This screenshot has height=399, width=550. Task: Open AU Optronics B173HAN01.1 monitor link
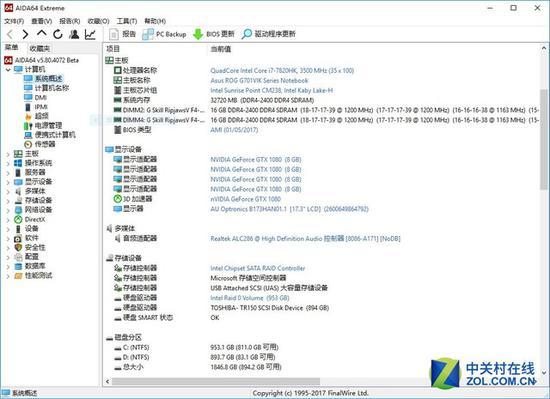point(289,209)
